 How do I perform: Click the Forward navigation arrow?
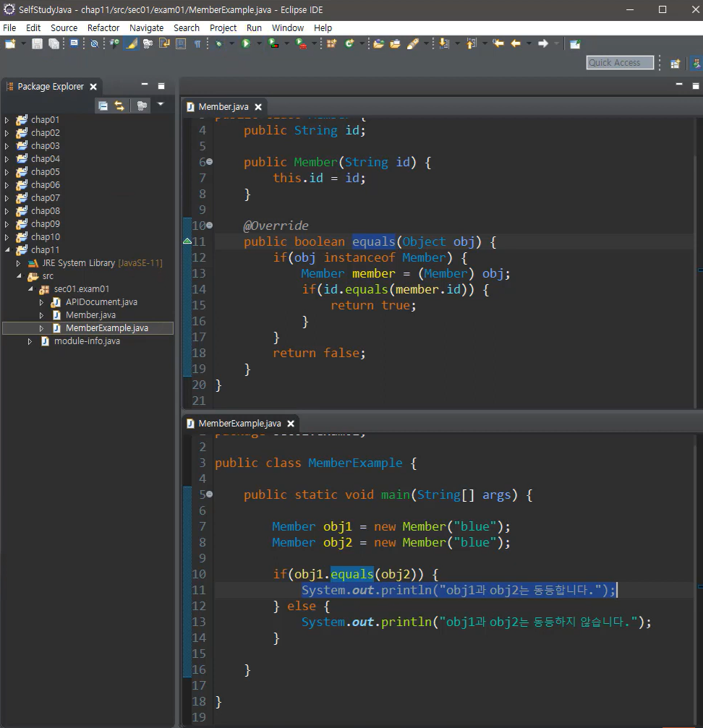point(543,43)
